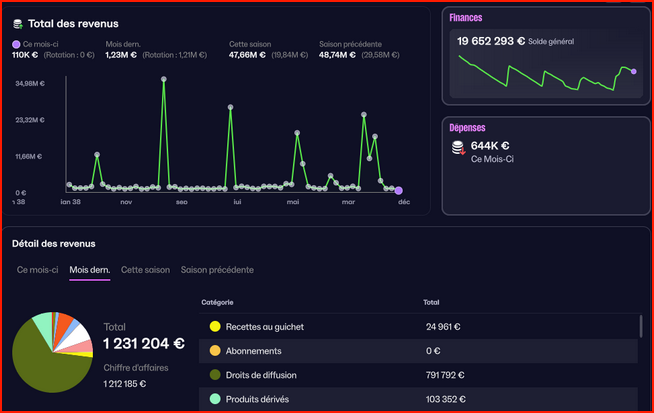Show the Saison précédente tab
Image resolution: width=654 pixels, height=413 pixels.
click(216, 270)
